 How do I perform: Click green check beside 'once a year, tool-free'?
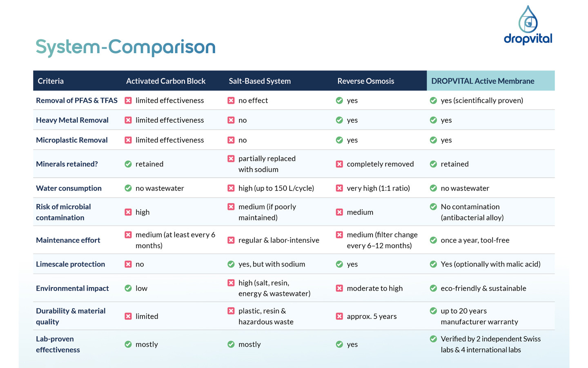coord(433,240)
